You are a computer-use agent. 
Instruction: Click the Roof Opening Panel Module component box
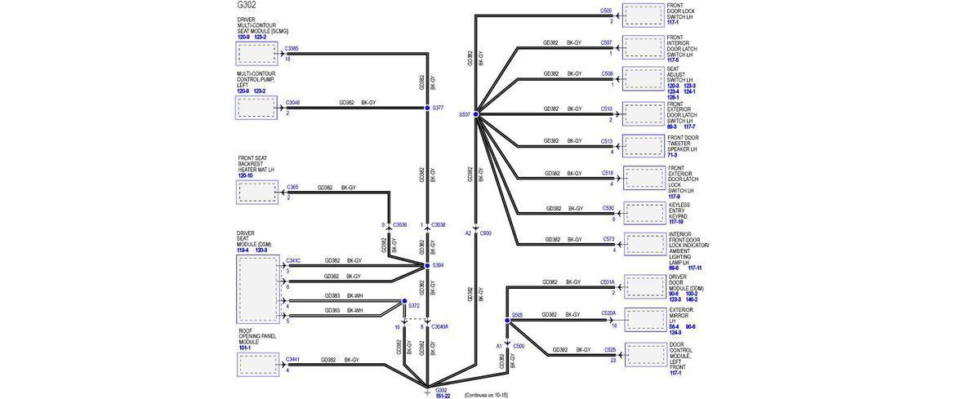tap(258, 365)
